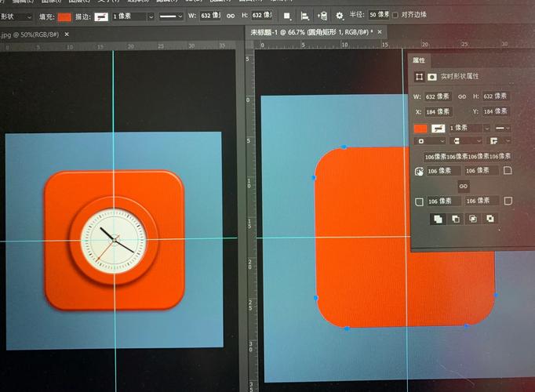Screen dimensions: 535x392
Task: Select the 属性 panel tab
Action: (x=419, y=60)
